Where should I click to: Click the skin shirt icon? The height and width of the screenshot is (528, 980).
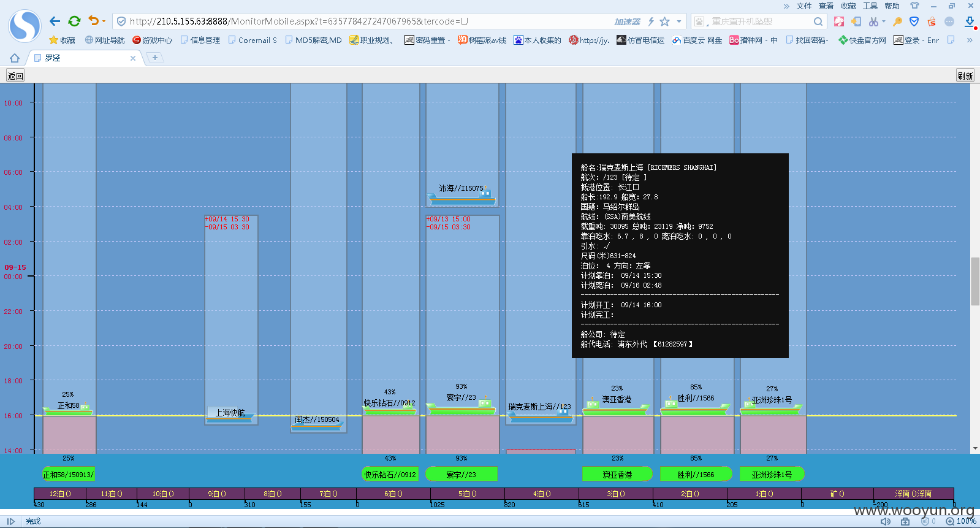(x=914, y=6)
